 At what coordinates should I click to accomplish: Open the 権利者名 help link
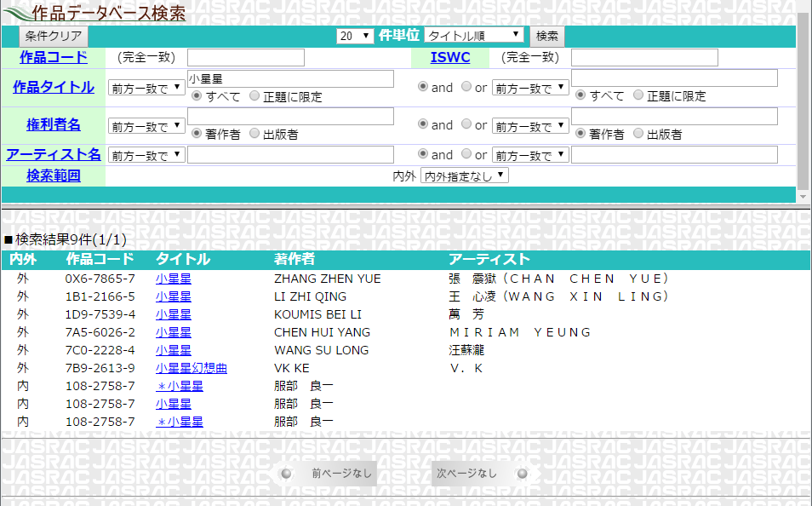coord(54,124)
